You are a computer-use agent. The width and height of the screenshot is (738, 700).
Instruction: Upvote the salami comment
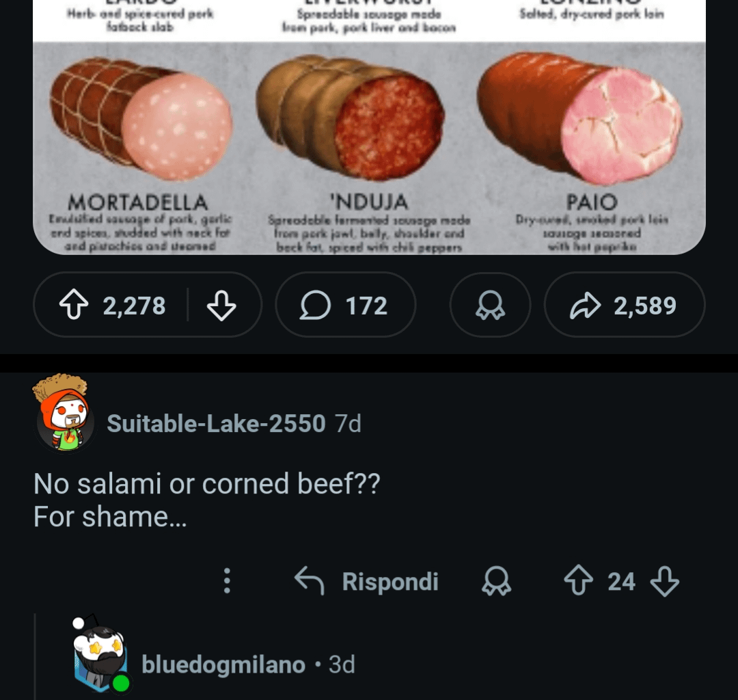coord(577,582)
